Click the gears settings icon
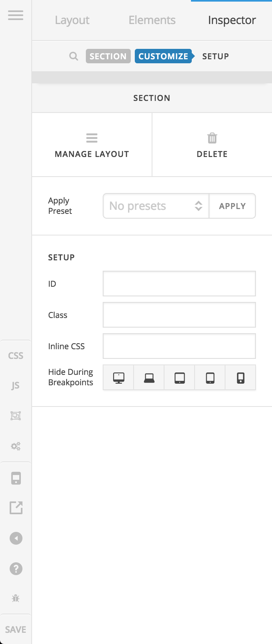 (16, 446)
